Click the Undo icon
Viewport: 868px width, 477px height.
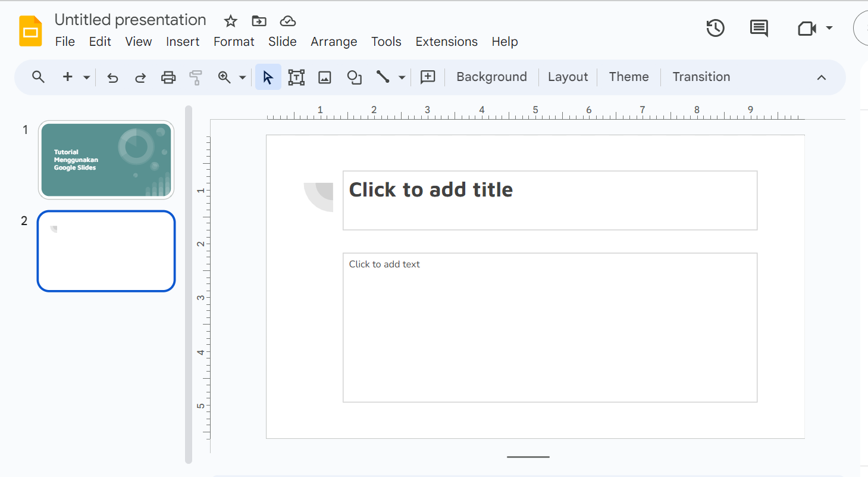(x=112, y=77)
